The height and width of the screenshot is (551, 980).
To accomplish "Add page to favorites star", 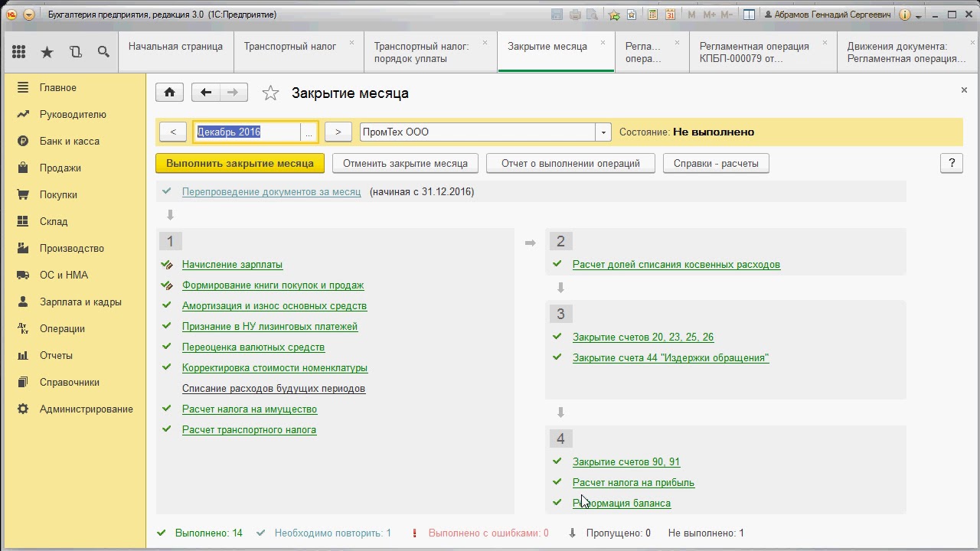I will (x=270, y=93).
